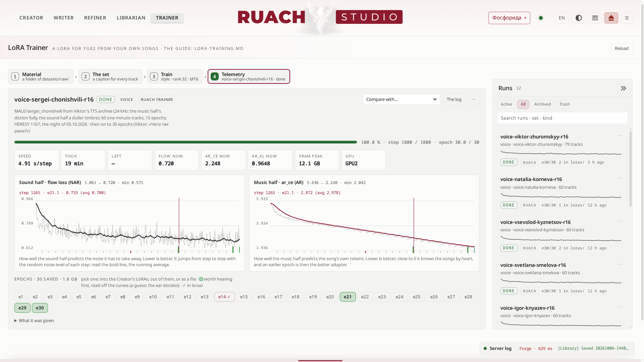Filter runs by Archived
The height and width of the screenshot is (362, 644).
coord(542,104)
